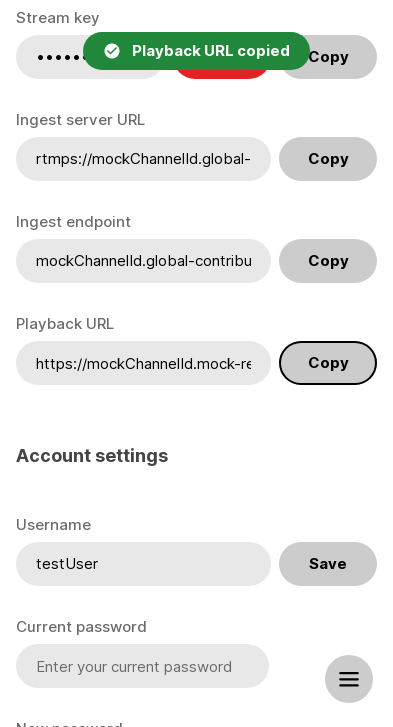Screen dimensions: 393x727
Task: Click the green checkmark icon in the toast
Action: 112,51
